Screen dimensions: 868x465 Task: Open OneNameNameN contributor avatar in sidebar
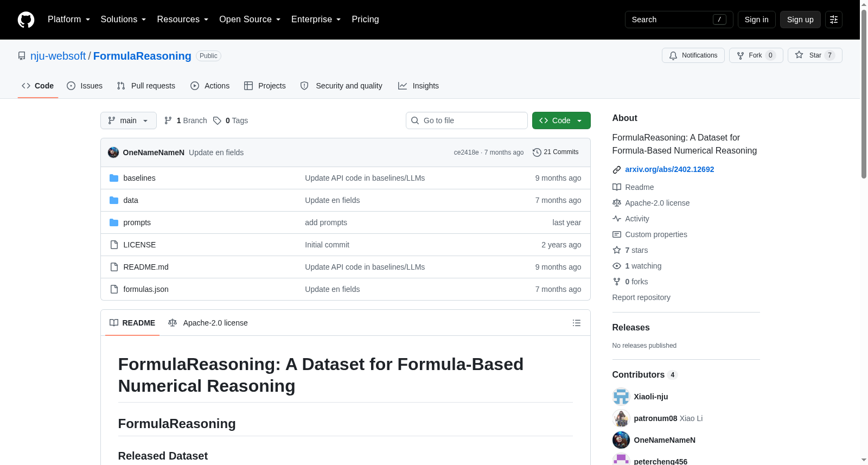click(x=621, y=440)
